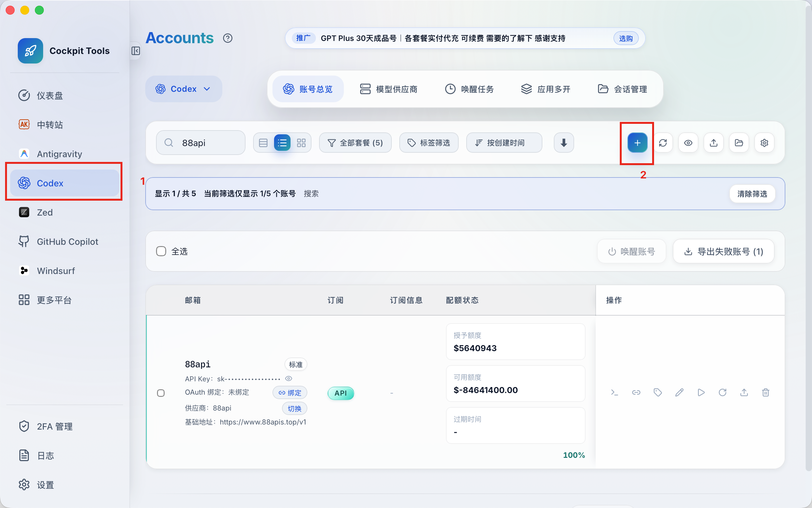The width and height of the screenshot is (812, 508).
Task: Edit tags for 88api account
Action: click(x=658, y=392)
